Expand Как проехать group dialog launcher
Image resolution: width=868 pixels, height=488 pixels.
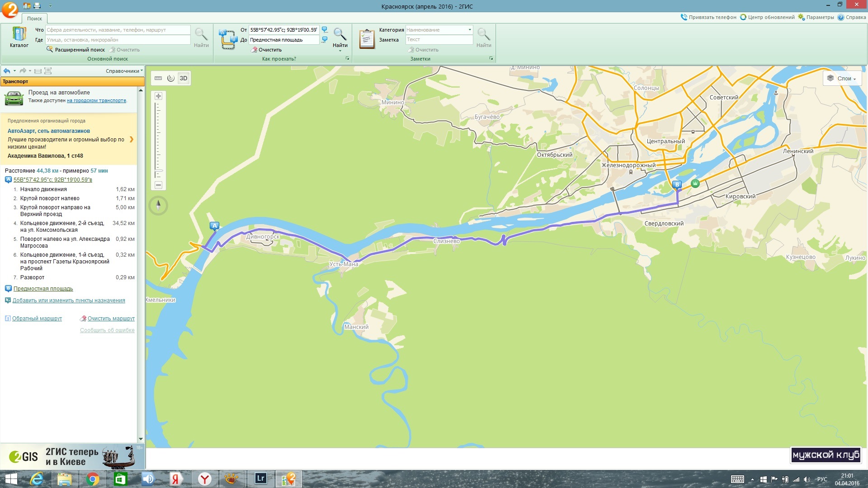click(347, 59)
